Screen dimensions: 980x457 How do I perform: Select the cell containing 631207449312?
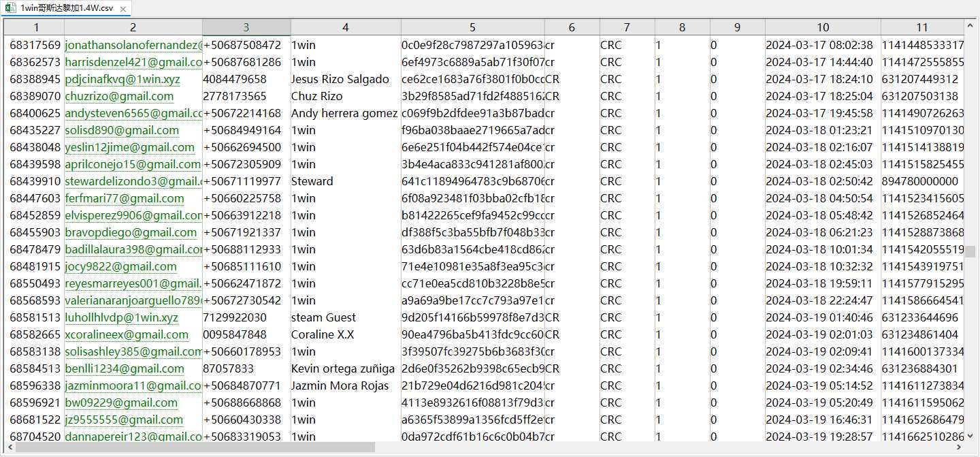coord(922,79)
